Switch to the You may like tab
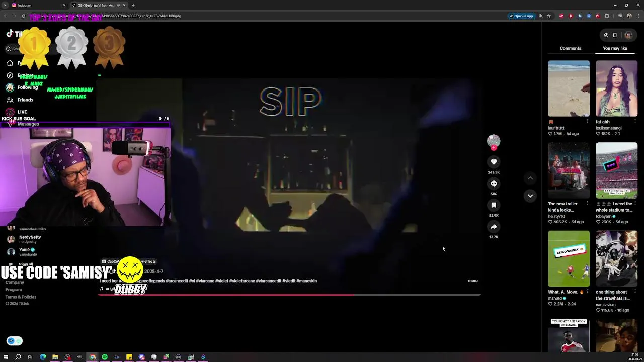 pos(615,48)
